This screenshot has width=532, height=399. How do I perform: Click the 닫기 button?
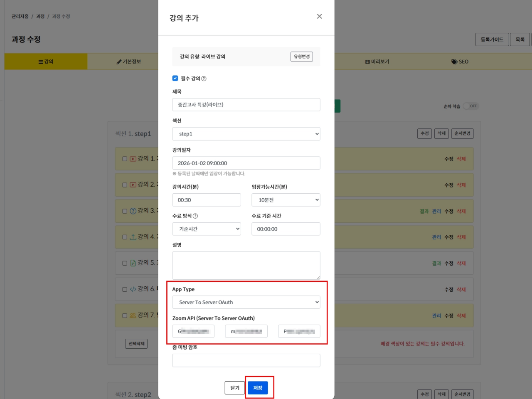pyautogui.click(x=235, y=388)
